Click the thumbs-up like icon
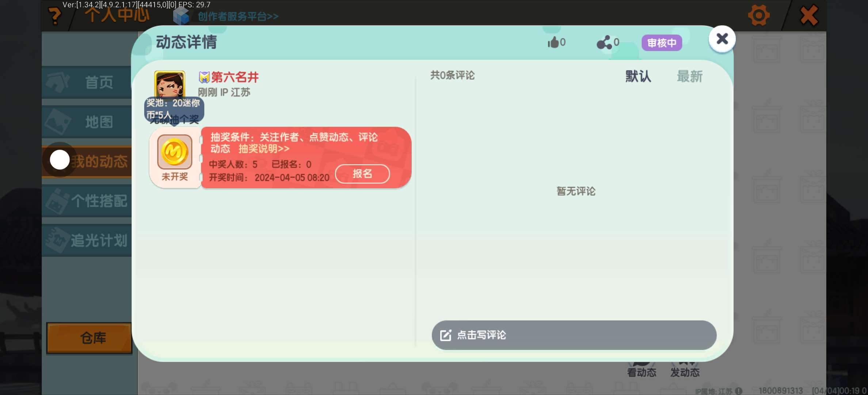868x395 pixels. click(x=553, y=42)
